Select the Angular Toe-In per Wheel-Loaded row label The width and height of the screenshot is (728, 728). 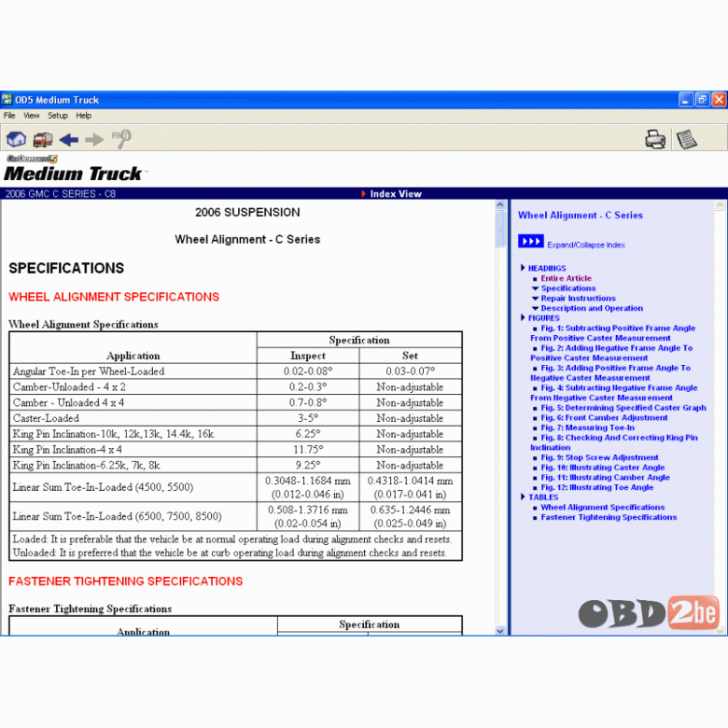point(89,371)
